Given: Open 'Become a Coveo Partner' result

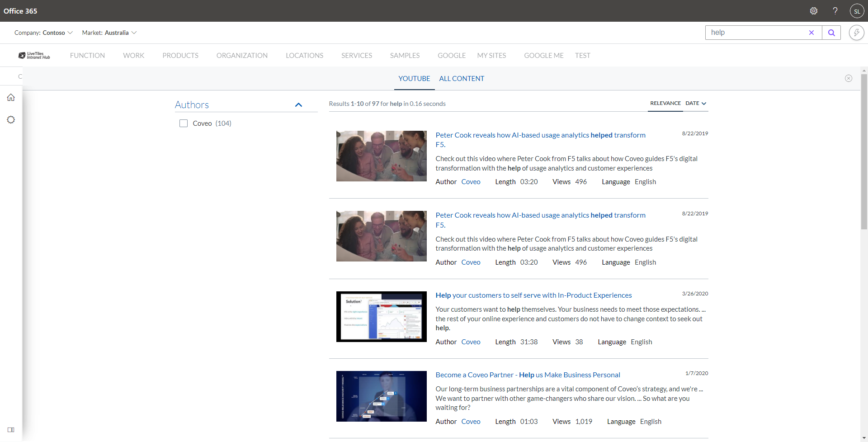Looking at the screenshot, I should 528,375.
